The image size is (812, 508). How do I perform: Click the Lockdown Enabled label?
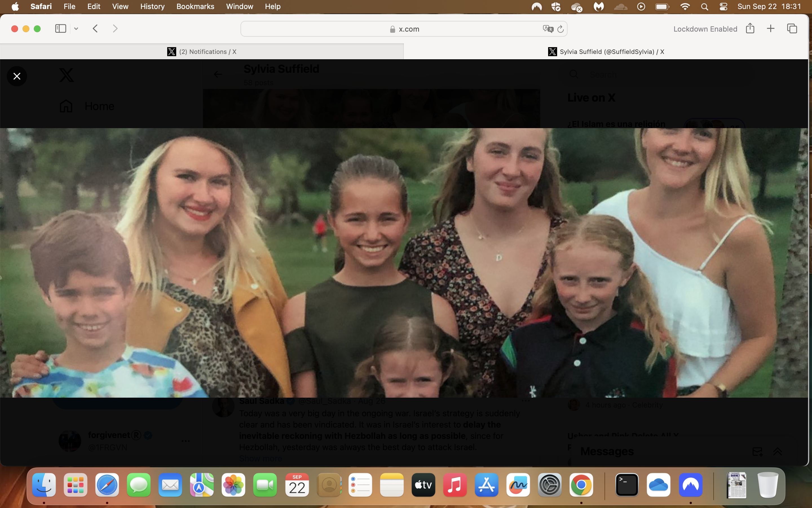pos(705,29)
